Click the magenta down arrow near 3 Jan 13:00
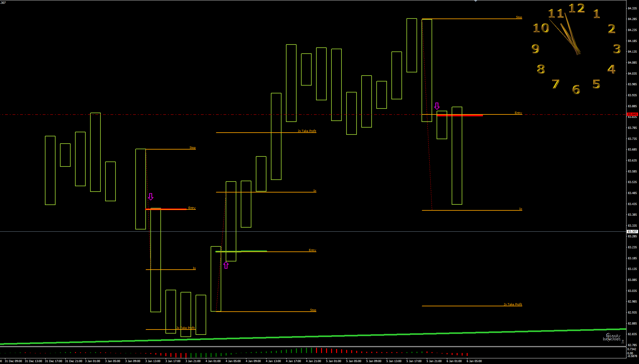The height and width of the screenshot is (364, 639). tap(151, 197)
